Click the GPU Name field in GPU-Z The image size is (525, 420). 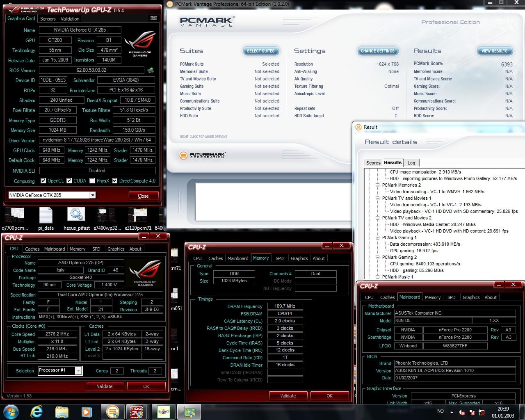click(80, 30)
